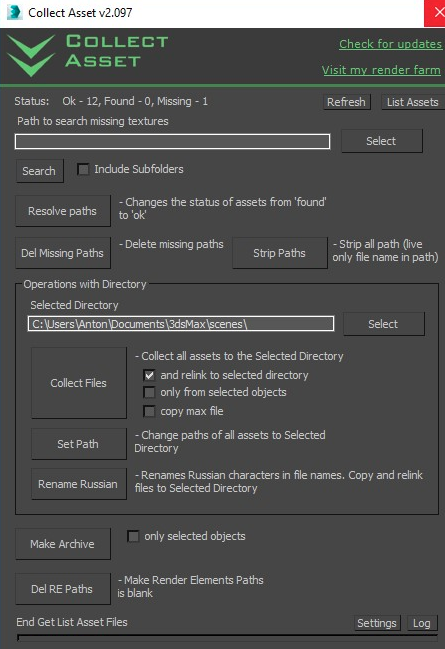This screenshot has height=649, width=445.
Task: Click the Selected Directory path field
Action: point(181,324)
